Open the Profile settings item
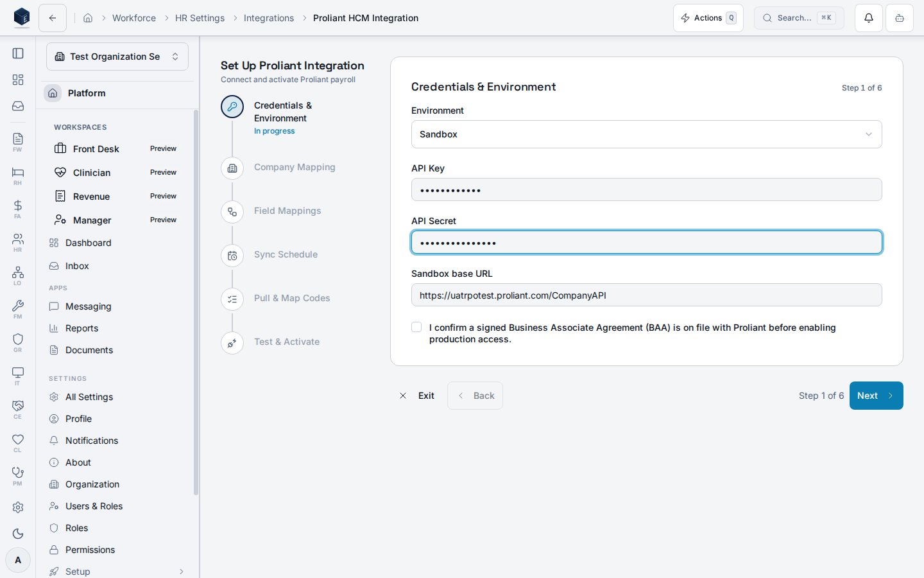This screenshot has height=578, width=924. coord(117,419)
